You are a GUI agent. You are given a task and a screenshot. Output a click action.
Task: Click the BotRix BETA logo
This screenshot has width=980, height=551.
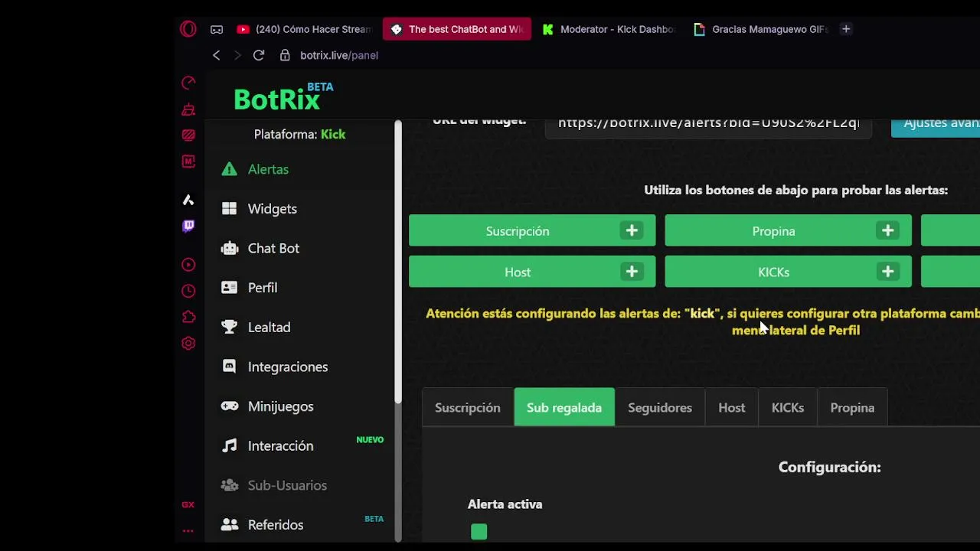tap(283, 97)
